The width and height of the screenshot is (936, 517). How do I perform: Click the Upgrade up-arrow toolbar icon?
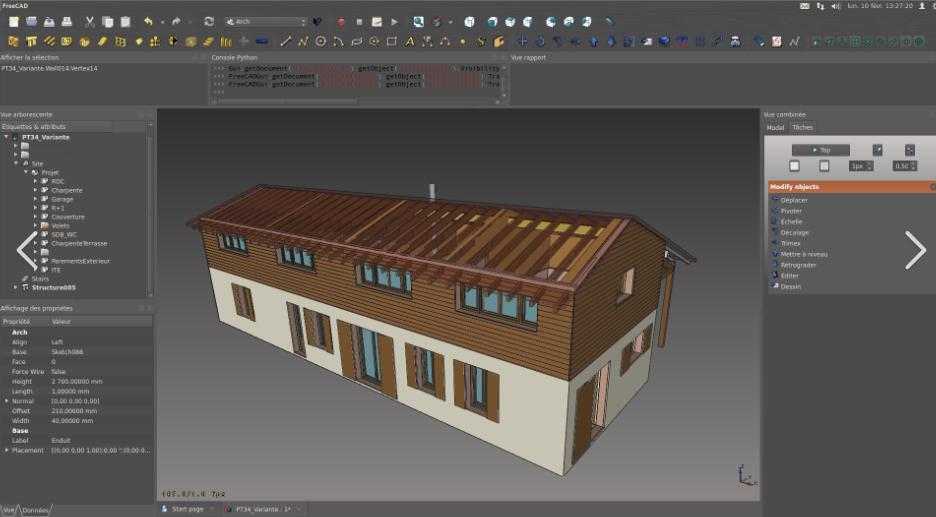pos(593,41)
